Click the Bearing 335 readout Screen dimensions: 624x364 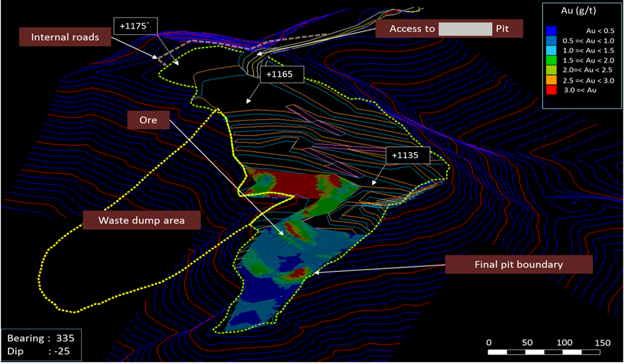[x=40, y=338]
